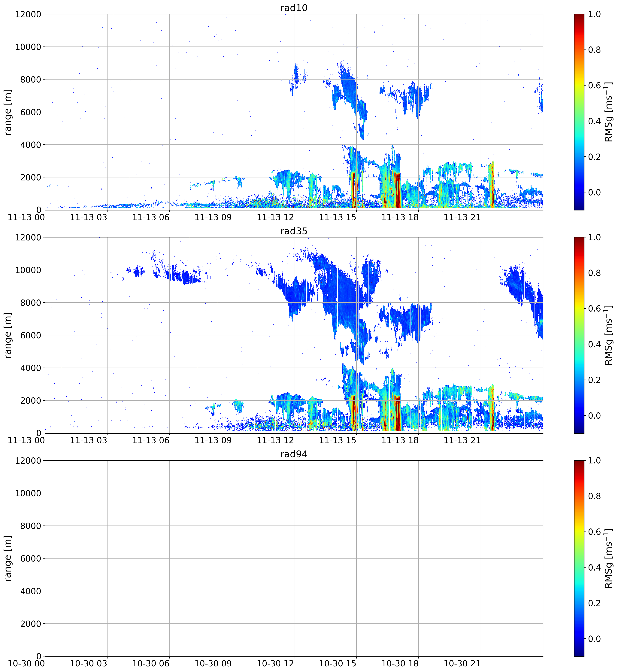Click the rad35 colorbar at 0.6 tick
The width and height of the screenshot is (618, 672).
click(579, 309)
